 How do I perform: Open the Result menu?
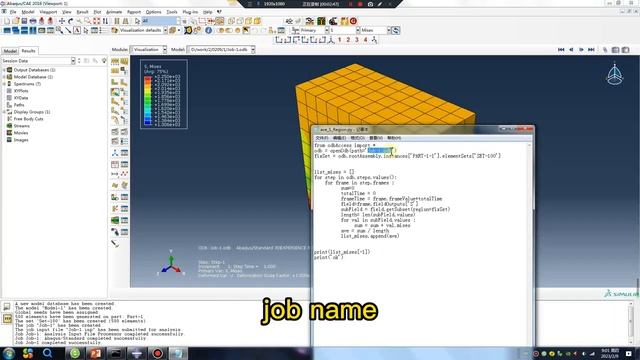[82, 12]
